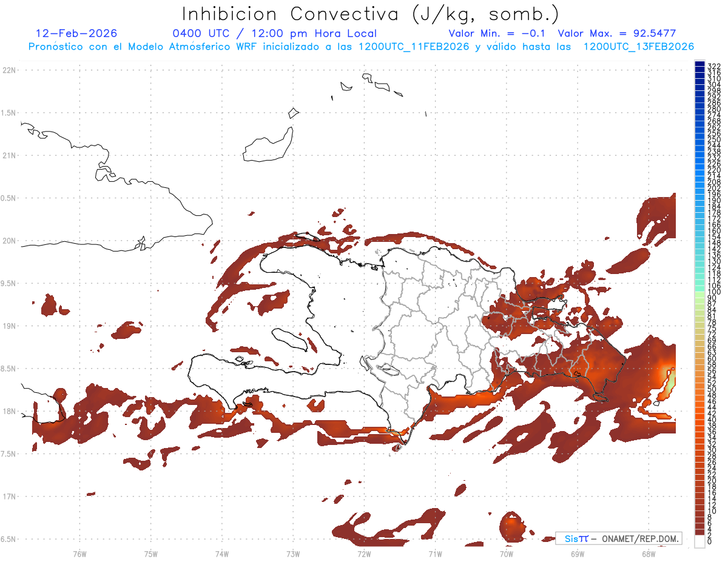This screenshot has height=562, width=728.
Task: Click the '70W' longitude label
Action: (x=507, y=554)
